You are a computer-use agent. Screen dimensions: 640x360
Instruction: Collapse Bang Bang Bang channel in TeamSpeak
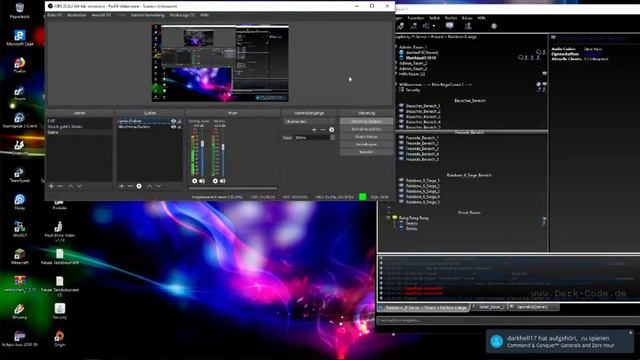pyautogui.click(x=389, y=218)
